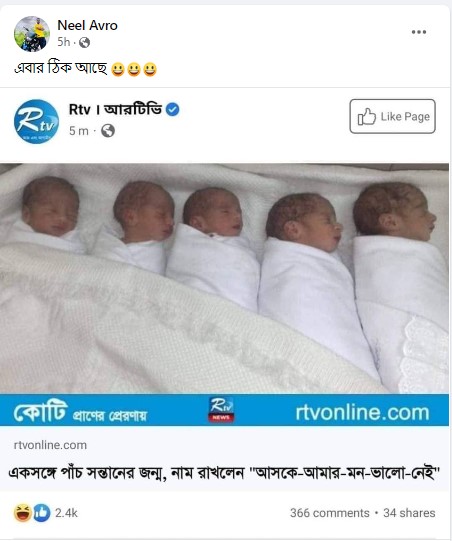Click the globe icon beside 5 m
The width and height of the screenshot is (452, 541).
(108, 131)
